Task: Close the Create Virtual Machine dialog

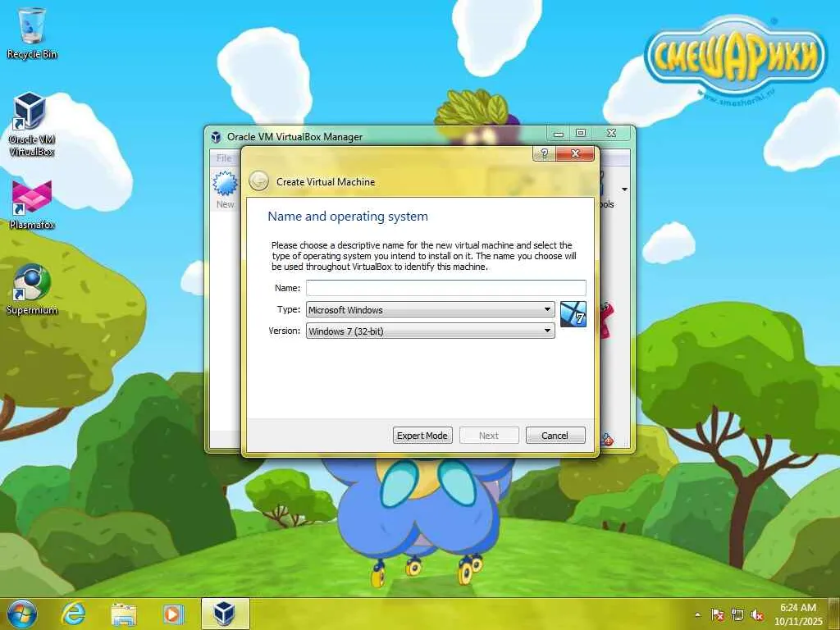Action: [575, 153]
